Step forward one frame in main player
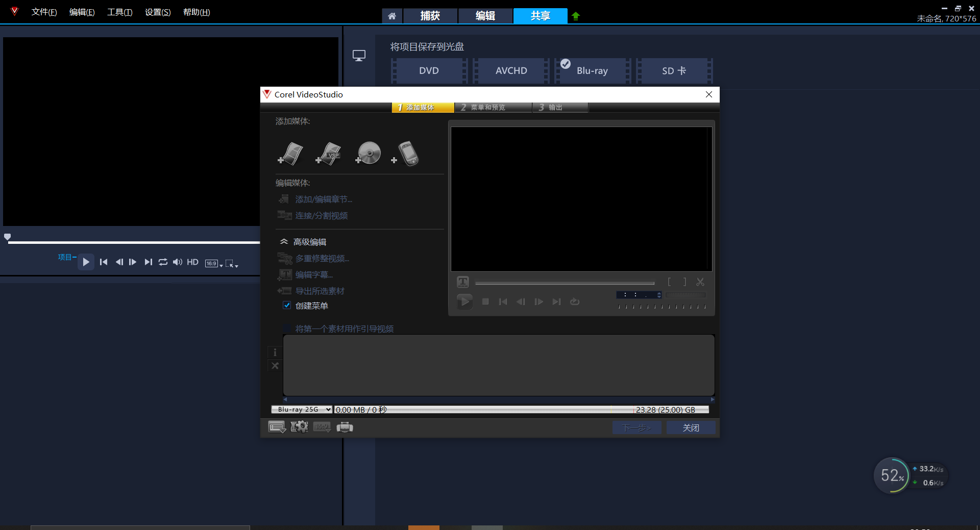 pos(133,262)
